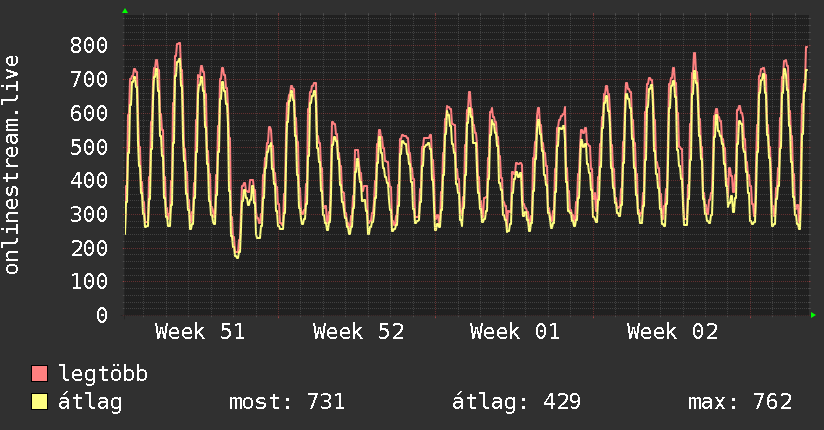
Task: Click the 0 y-axis value label
Action: pyautogui.click(x=102, y=315)
